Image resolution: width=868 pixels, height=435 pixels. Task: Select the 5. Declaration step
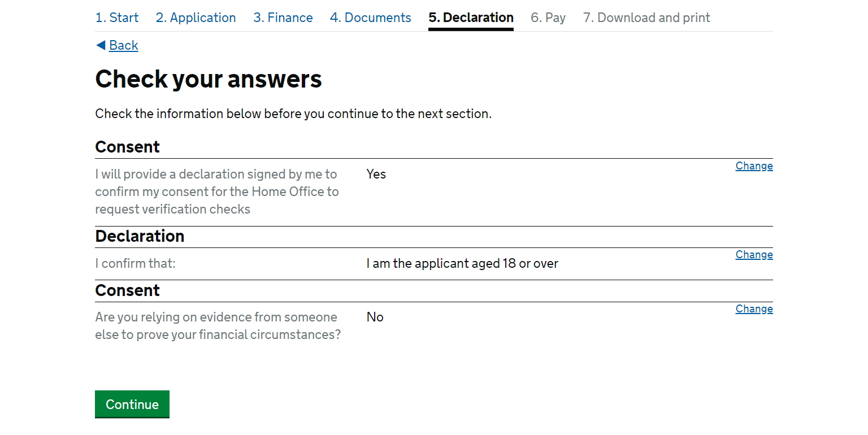[x=471, y=18]
